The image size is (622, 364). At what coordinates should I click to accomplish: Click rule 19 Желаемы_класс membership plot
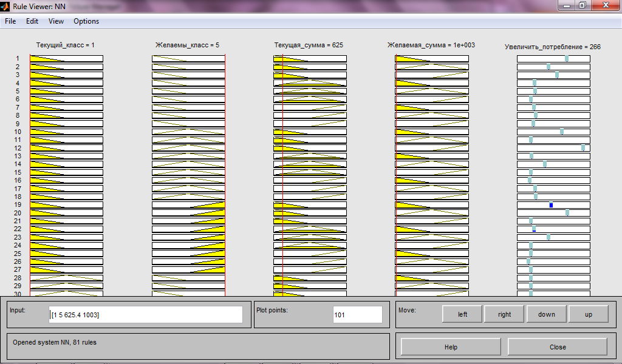coord(188,205)
